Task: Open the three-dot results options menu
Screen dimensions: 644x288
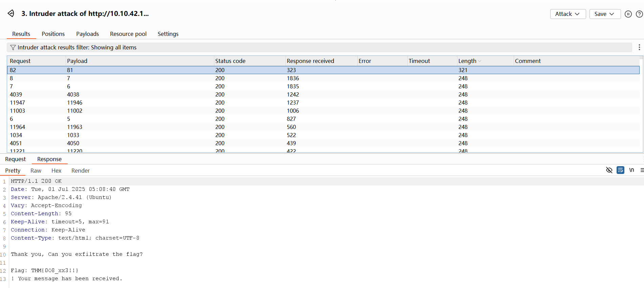Action: click(x=639, y=47)
